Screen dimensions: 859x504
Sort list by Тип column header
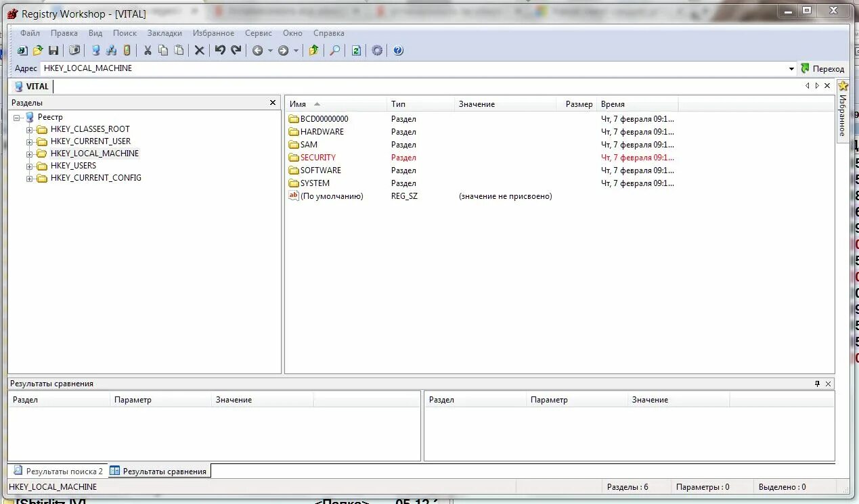(x=420, y=104)
